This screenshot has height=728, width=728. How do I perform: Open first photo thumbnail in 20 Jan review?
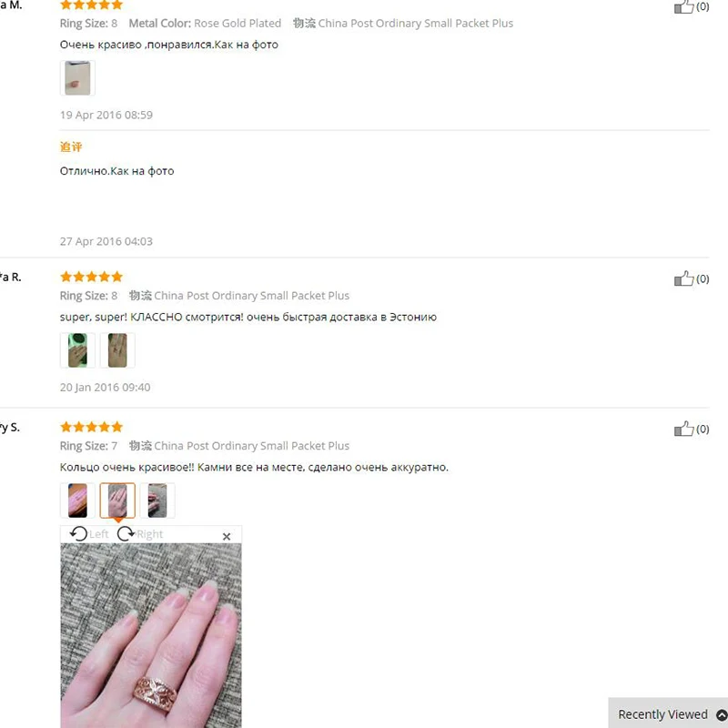tap(77, 350)
